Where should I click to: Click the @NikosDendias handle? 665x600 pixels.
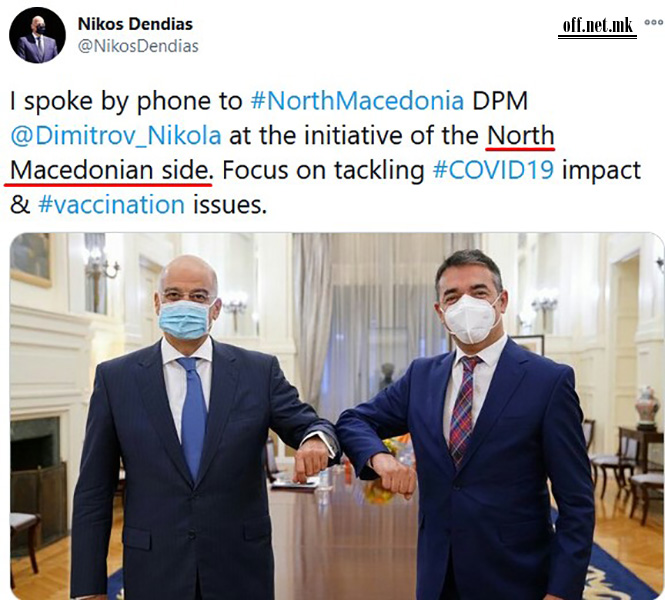pyautogui.click(x=138, y=46)
